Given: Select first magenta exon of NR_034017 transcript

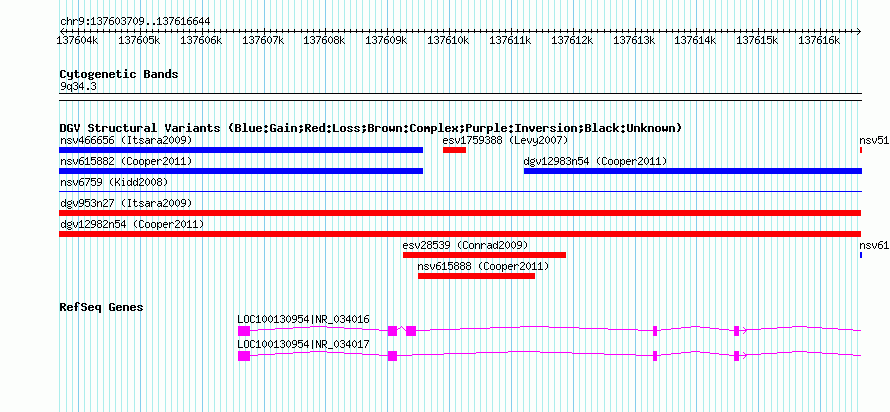Looking at the screenshot, I should [244, 356].
